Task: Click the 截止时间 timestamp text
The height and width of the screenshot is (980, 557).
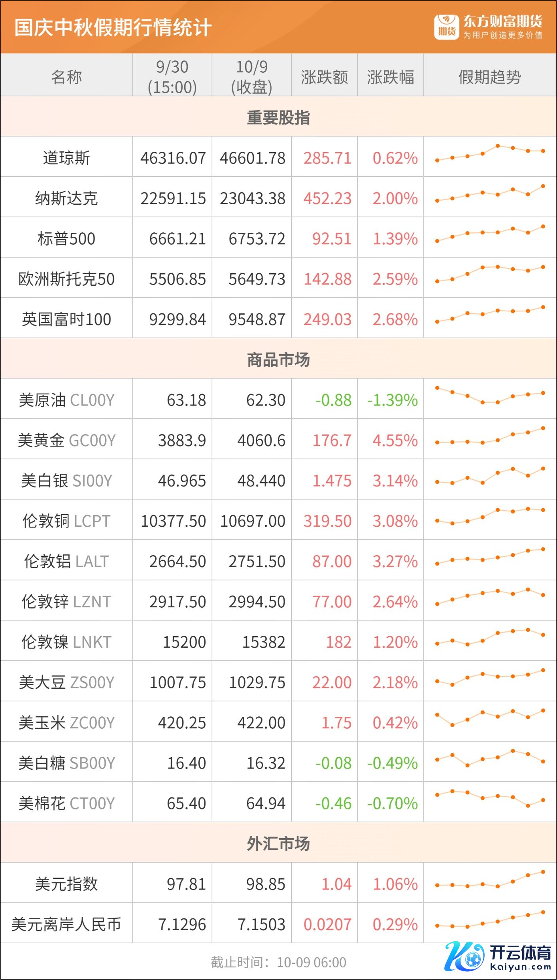Action: click(x=278, y=962)
